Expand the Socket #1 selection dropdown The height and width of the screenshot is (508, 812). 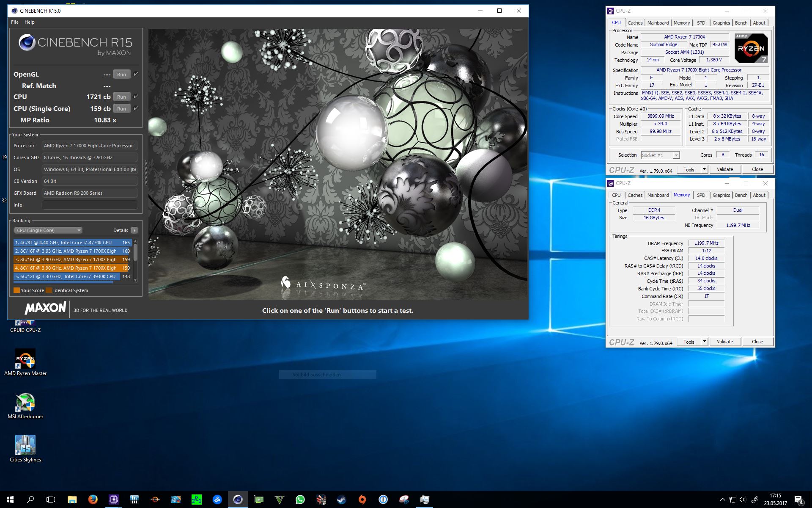point(676,155)
